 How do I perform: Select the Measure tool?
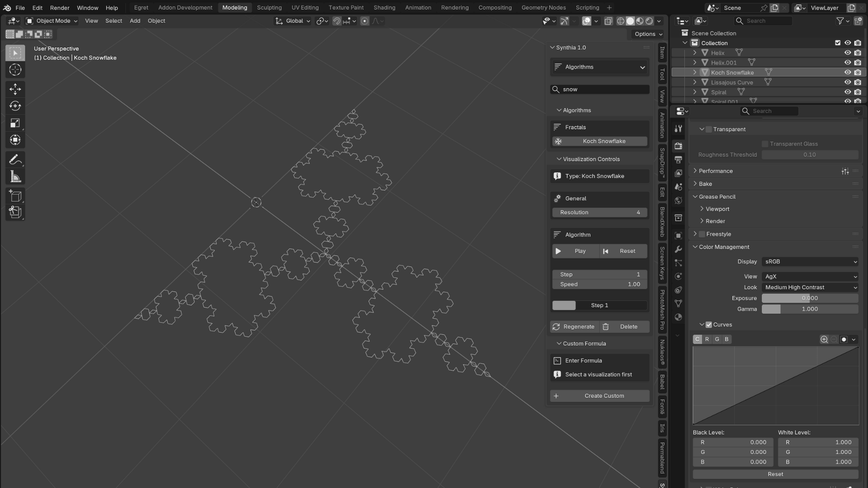15,177
